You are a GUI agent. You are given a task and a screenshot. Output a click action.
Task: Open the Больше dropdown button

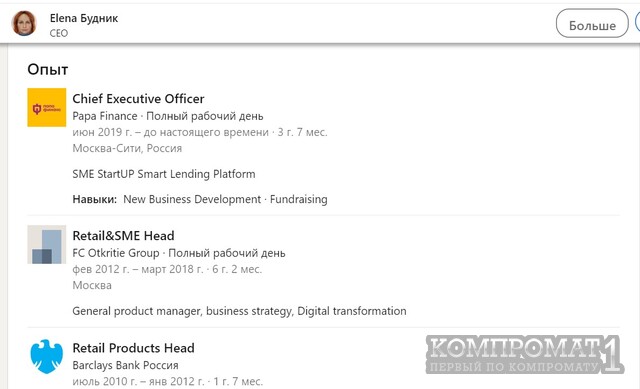592,24
